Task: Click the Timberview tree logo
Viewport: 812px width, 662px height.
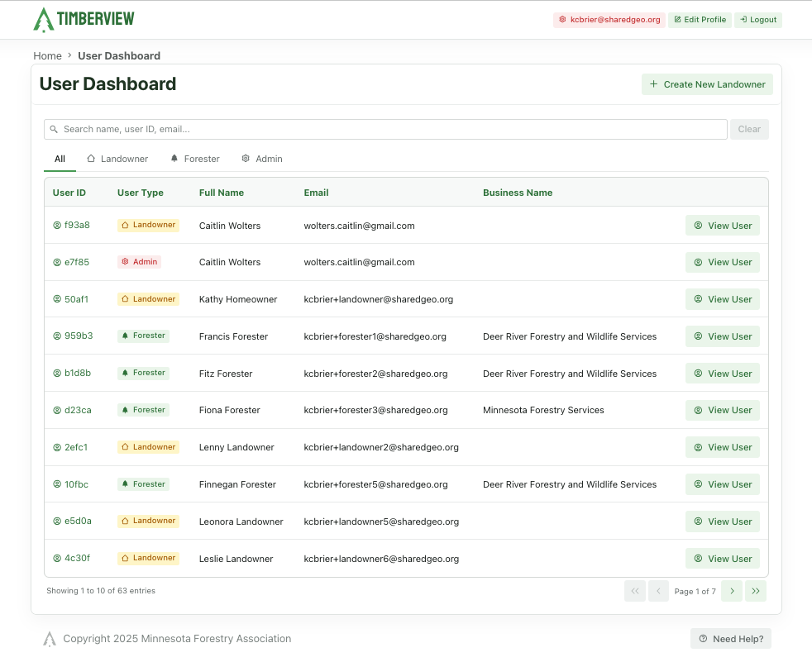Action: [44, 20]
